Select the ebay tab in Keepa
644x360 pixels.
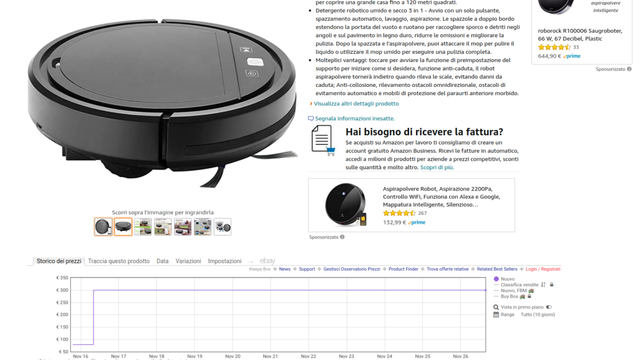[268, 261]
